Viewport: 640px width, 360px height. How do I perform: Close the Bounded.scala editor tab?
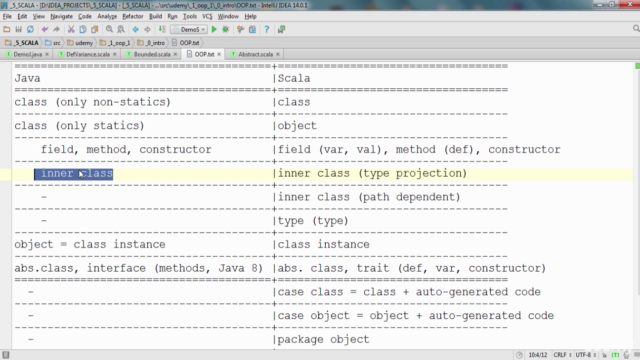[176, 54]
